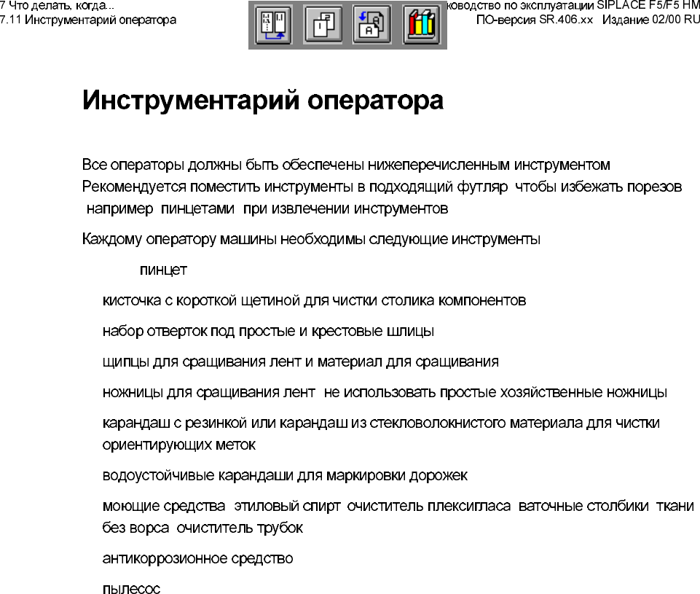Click header text "Издание 02/00 RU"
This screenshot has width=700, height=594.
[651, 20]
